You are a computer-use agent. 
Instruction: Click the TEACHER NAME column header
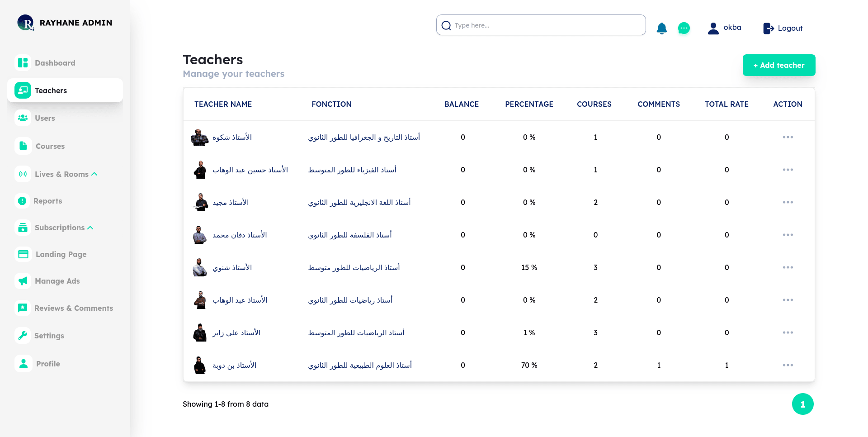[x=223, y=104]
